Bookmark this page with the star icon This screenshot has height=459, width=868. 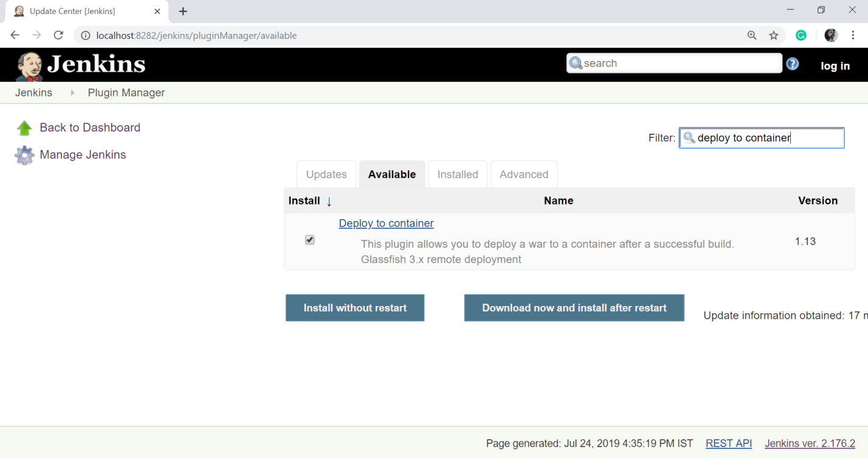(x=774, y=35)
